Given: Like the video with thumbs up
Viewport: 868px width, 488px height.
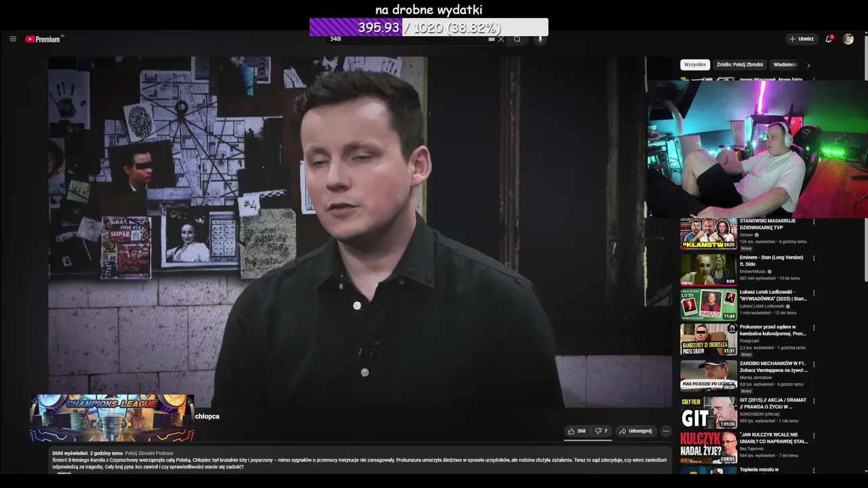Looking at the screenshot, I should coord(576,431).
